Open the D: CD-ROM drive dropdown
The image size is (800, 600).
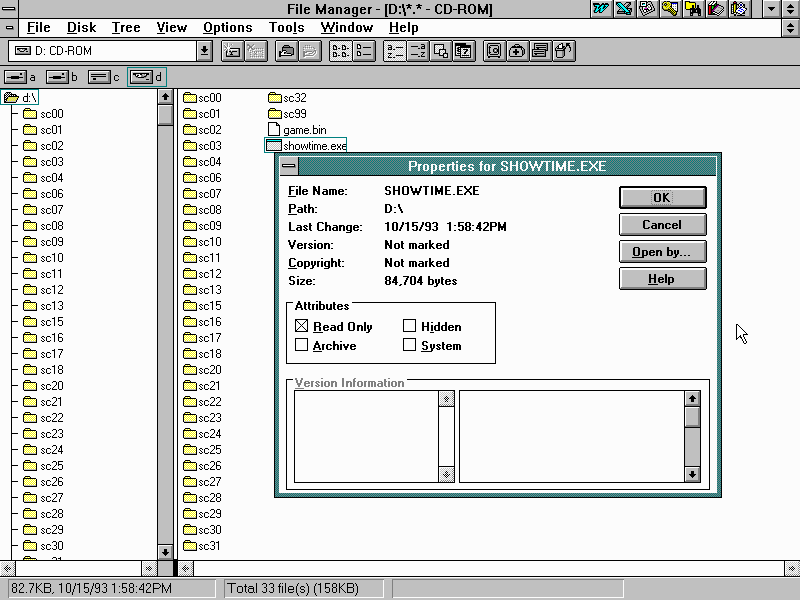pos(205,51)
